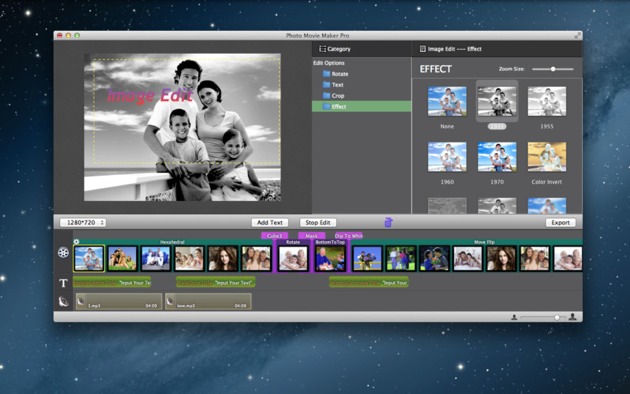The image size is (630, 394).
Task: Click the Crop folder icon
Action: pyautogui.click(x=326, y=96)
